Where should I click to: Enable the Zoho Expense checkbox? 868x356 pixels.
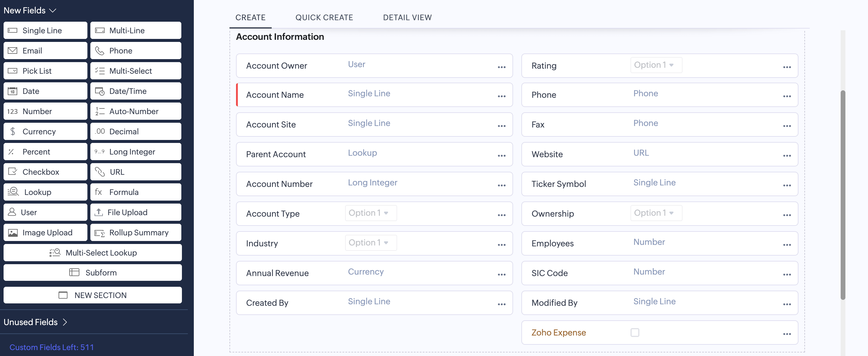(635, 333)
